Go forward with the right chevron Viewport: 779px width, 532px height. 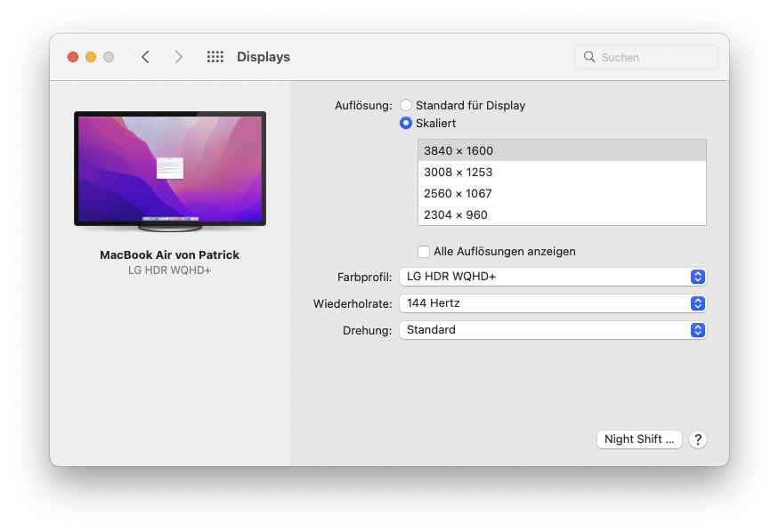179,57
